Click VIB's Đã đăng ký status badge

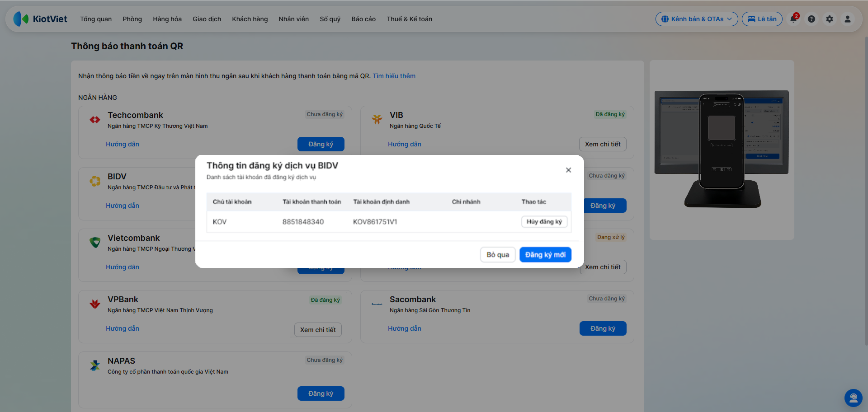tap(610, 114)
